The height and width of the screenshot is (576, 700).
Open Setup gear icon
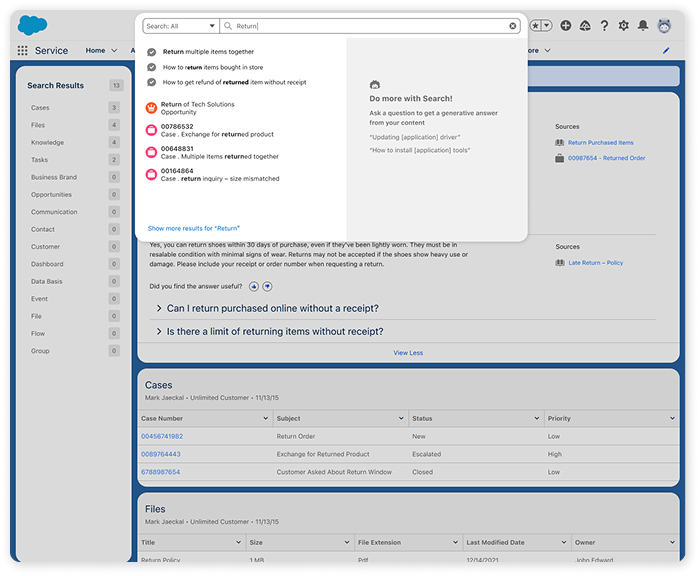pyautogui.click(x=624, y=26)
